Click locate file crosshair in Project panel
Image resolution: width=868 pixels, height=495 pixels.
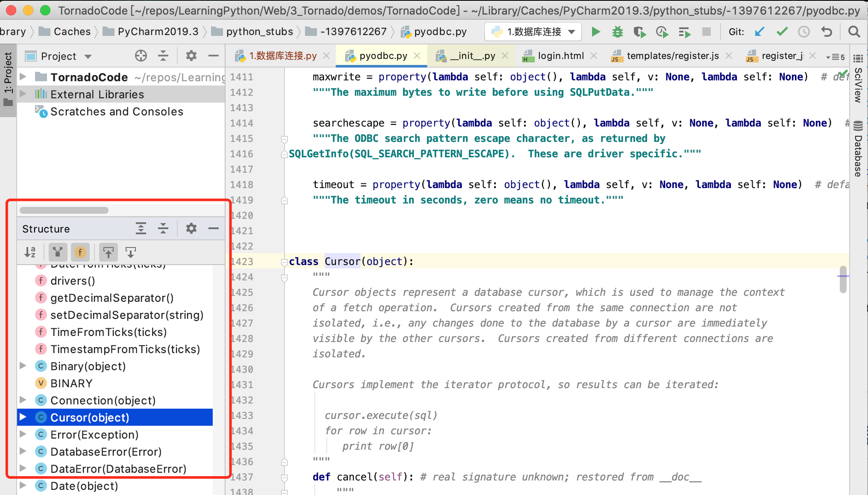tap(141, 56)
